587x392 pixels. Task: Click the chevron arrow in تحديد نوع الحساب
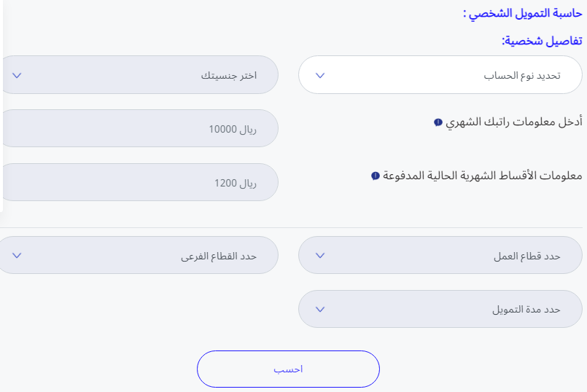tap(319, 75)
